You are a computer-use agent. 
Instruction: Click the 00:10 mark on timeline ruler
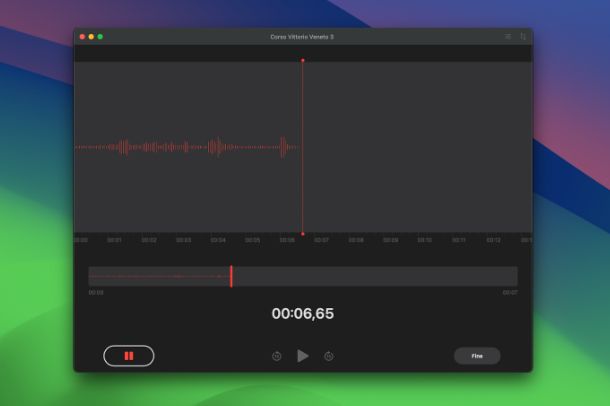(425, 240)
